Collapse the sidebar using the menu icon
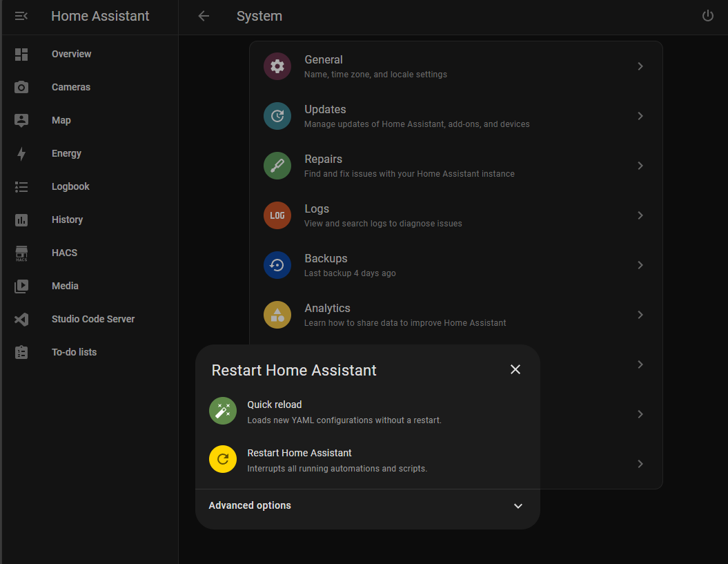 pos(21,16)
